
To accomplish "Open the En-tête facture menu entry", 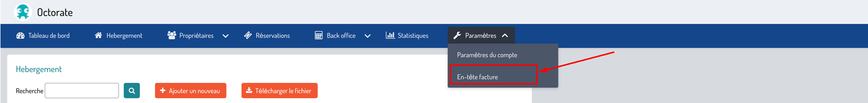I will [477, 77].
